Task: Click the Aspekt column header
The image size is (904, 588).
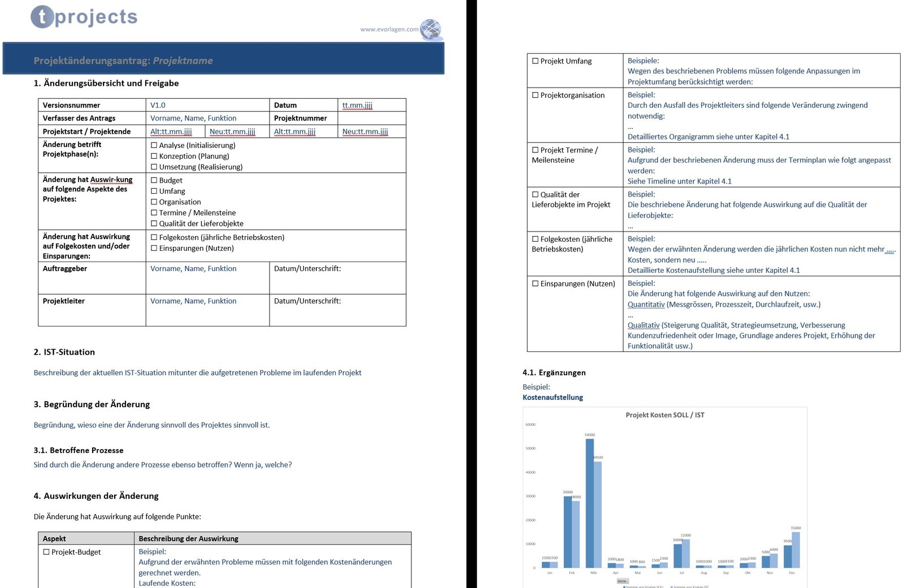Action: click(x=86, y=538)
